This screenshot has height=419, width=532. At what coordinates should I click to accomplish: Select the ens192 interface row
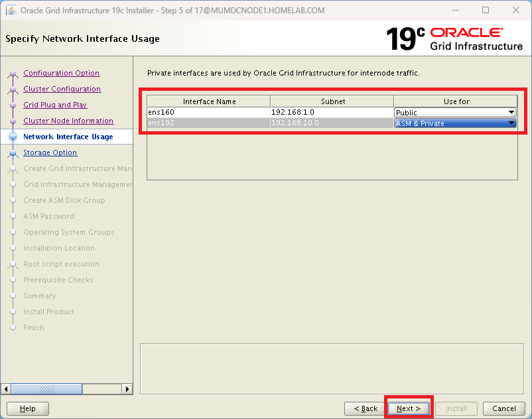[x=208, y=123]
